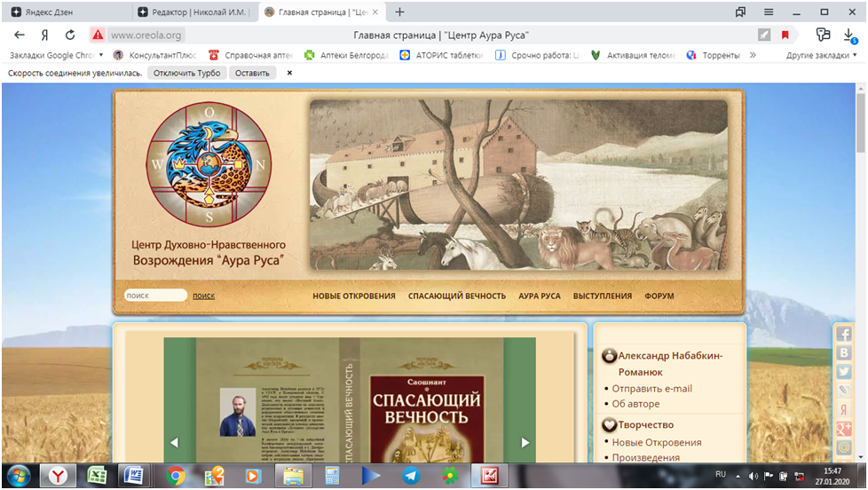Share on Twitter via sidebar bird icon
868x490 pixels.
[844, 372]
